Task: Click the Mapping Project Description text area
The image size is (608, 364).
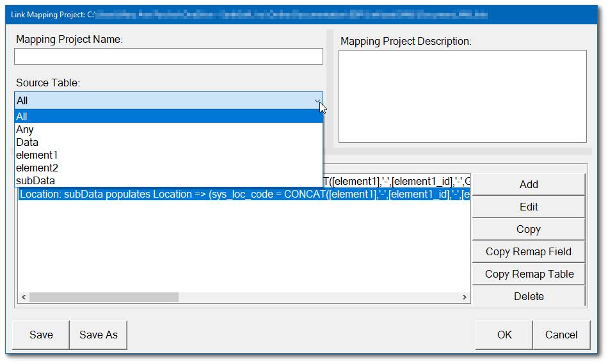Action: 462,96
